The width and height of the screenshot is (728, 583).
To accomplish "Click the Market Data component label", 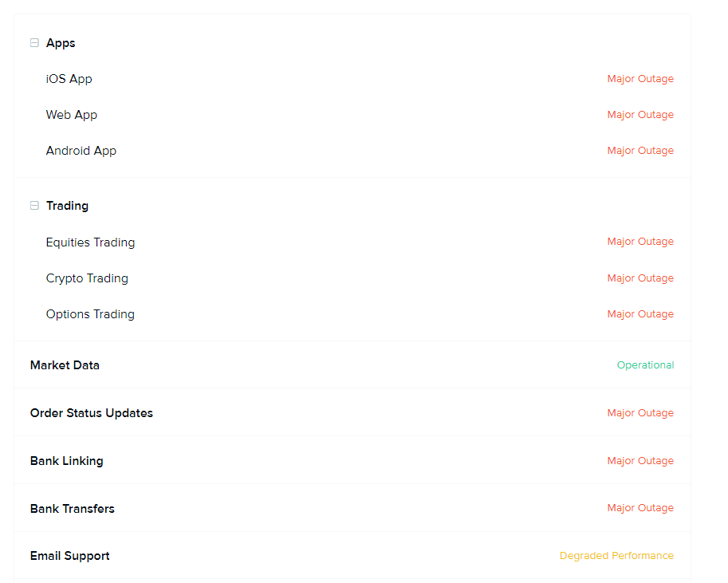I will coord(65,365).
